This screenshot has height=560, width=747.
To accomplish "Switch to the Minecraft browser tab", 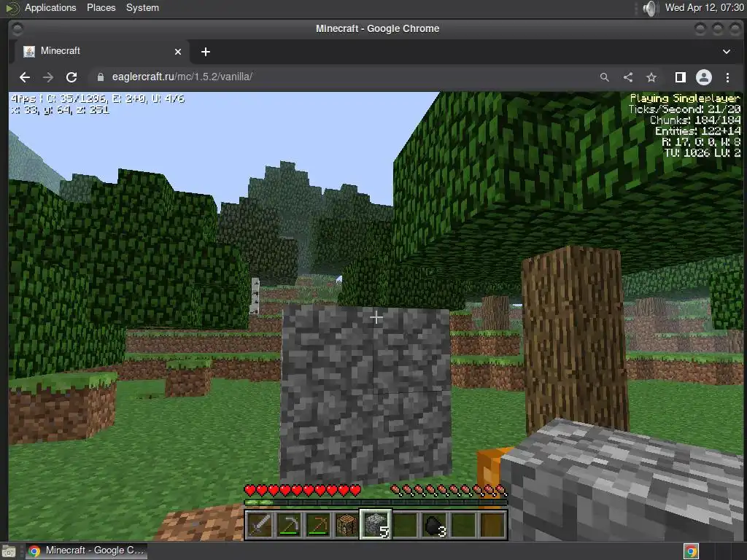I will pos(102,52).
